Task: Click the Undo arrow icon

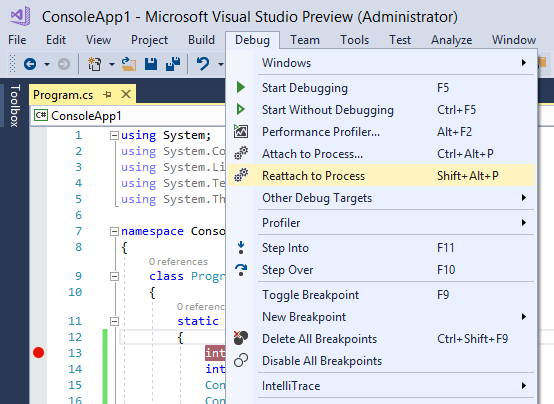Action: (203, 64)
